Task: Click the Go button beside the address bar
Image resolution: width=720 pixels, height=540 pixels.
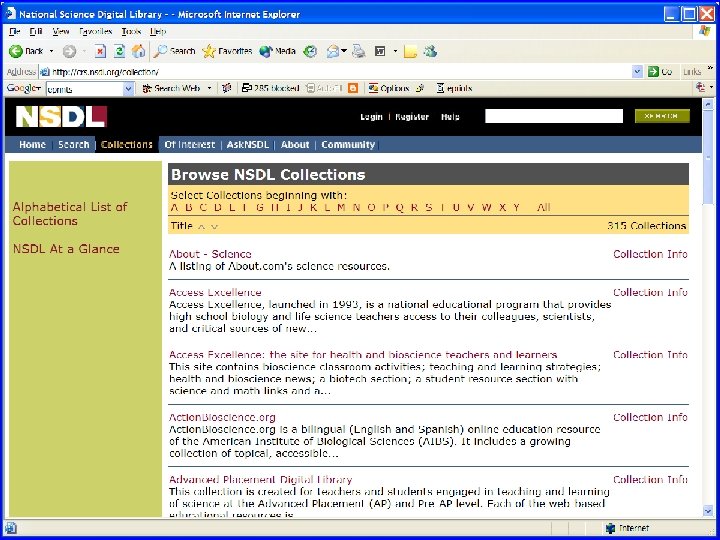Action: click(x=659, y=72)
